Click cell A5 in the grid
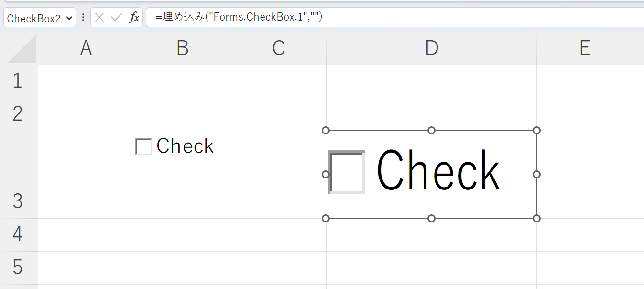Image resolution: width=644 pixels, height=289 pixels. [86, 267]
